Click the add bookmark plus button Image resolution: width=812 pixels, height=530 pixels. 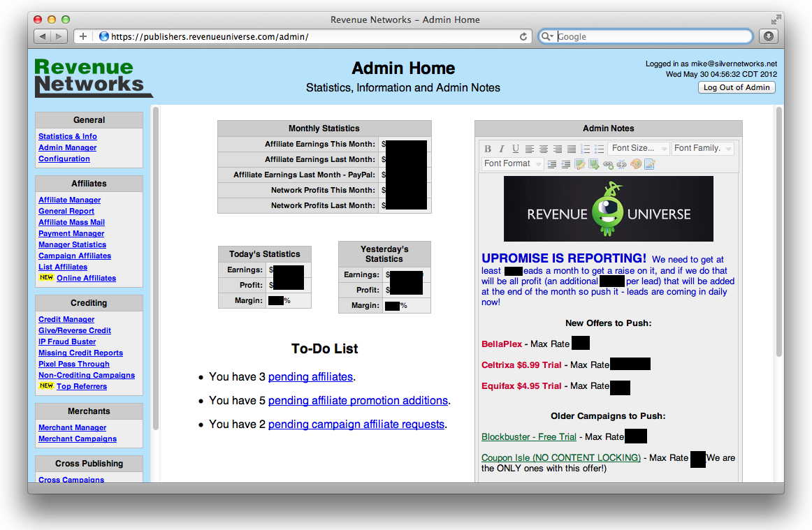tap(83, 36)
